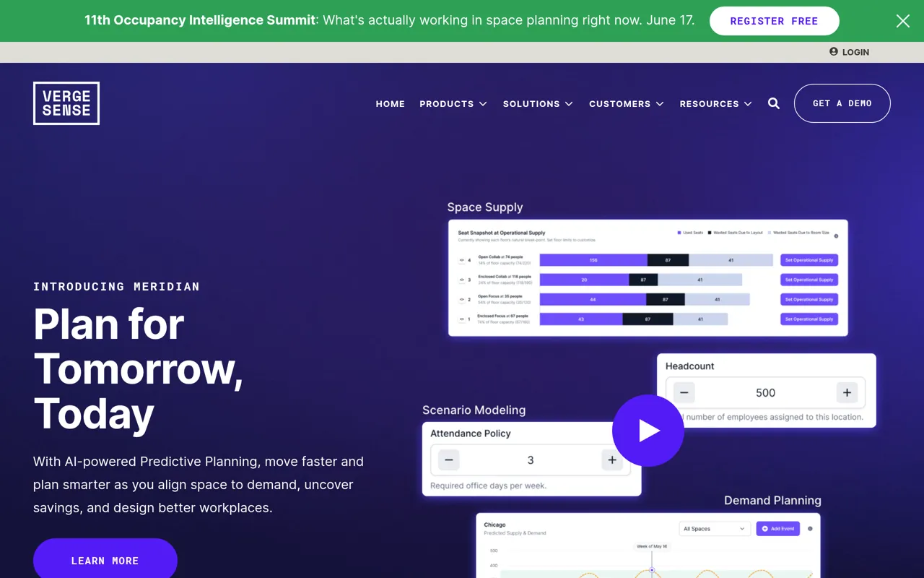Click the Learn More button
The height and width of the screenshot is (578, 924).
(x=105, y=560)
